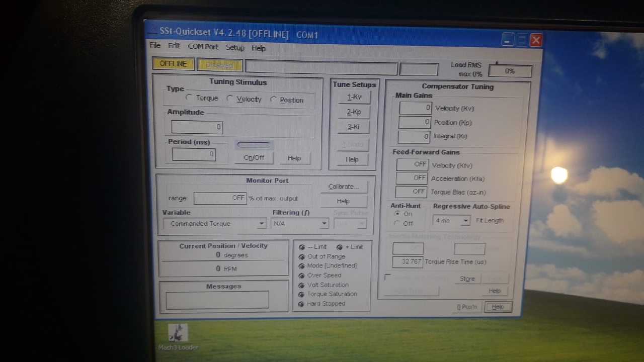Click Help in the Tuning Stimulus panel
The height and width of the screenshot is (362, 644).
294,158
